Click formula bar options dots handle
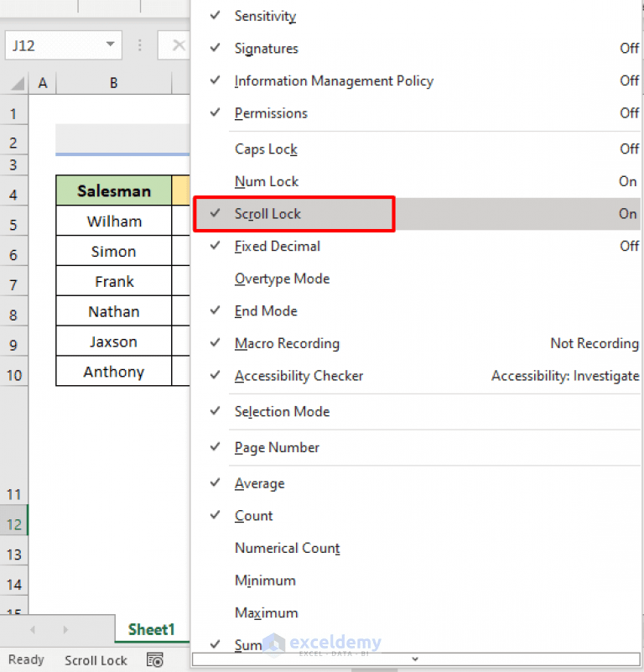This screenshot has width=644, height=672. click(140, 45)
